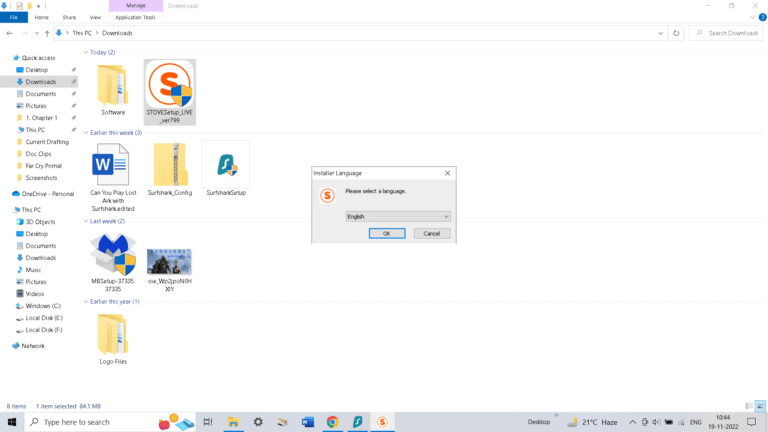Open Local Disk (E:) drive
Viewport: 768px width, 432px height.
click(44, 318)
